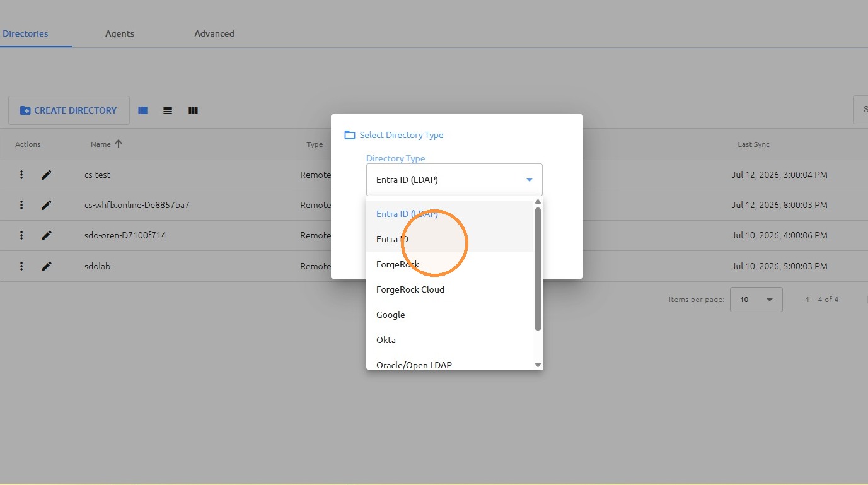
Task: Click the Last Sync column header
Action: pos(754,144)
